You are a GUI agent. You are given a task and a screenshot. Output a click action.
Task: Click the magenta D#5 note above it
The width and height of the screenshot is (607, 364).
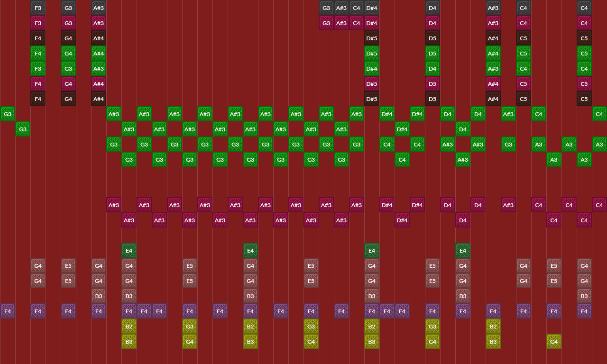(x=372, y=83)
